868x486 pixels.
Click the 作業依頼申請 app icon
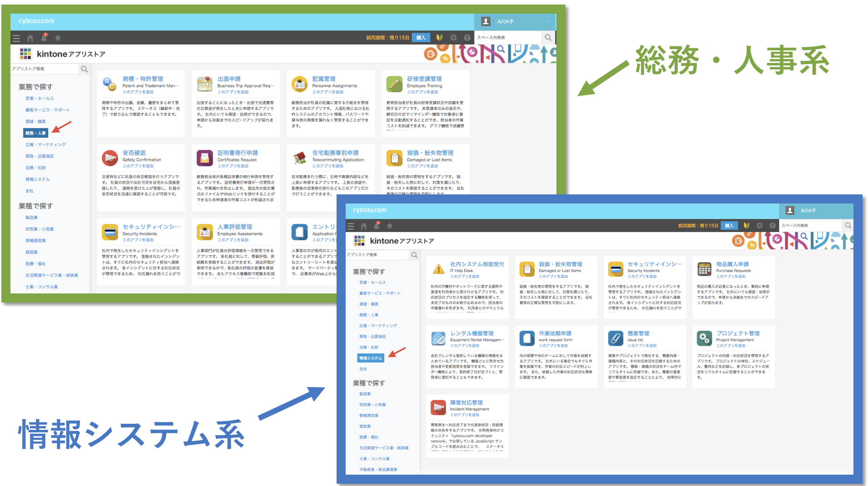[x=527, y=338]
